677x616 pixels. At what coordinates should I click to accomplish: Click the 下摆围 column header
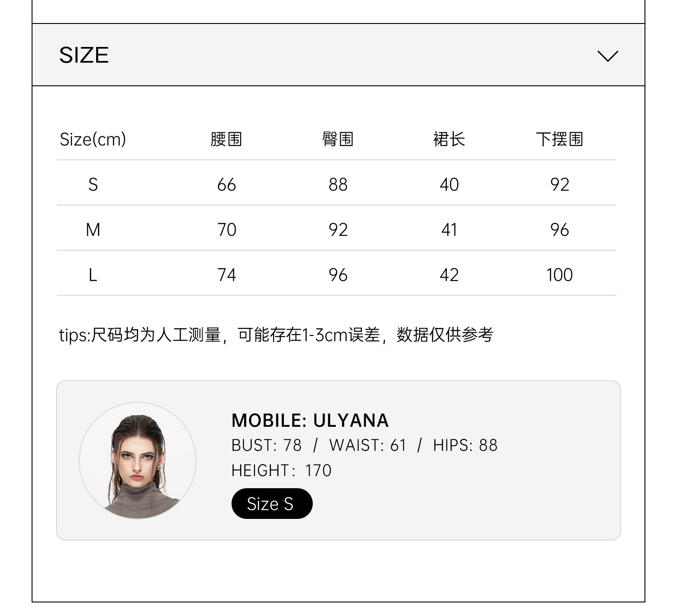[560, 139]
